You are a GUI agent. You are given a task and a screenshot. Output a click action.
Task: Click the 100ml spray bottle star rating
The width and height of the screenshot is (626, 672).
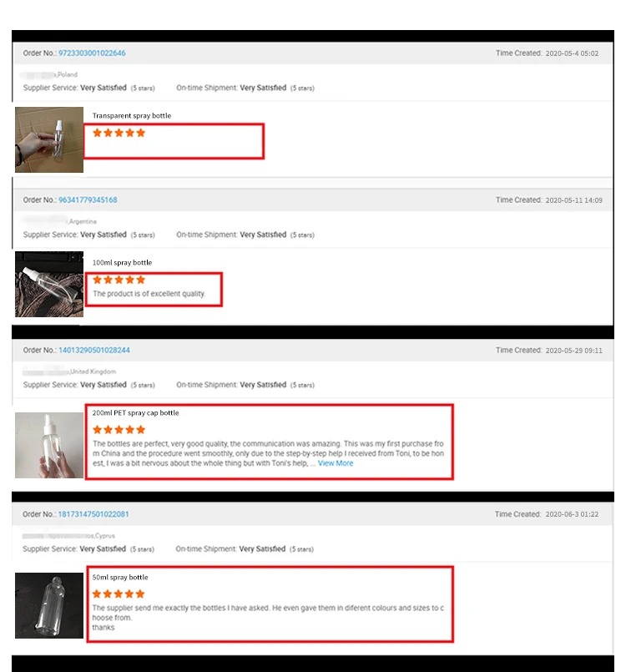coord(119,280)
